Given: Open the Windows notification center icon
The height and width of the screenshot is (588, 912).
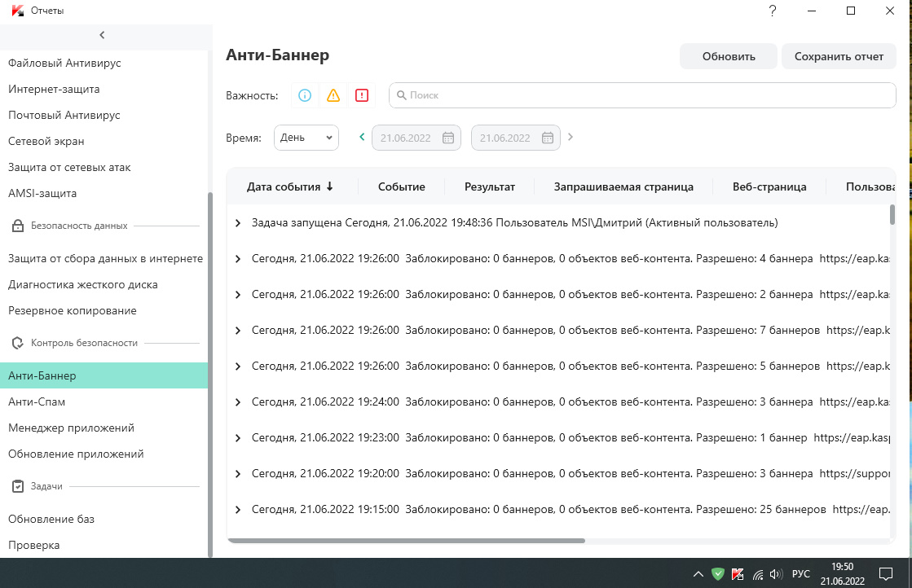Looking at the screenshot, I should coord(886,574).
